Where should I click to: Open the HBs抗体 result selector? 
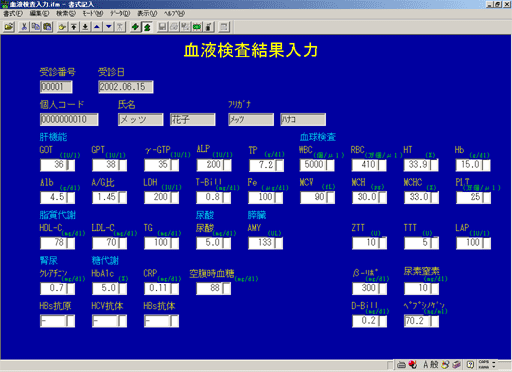[x=174, y=321]
